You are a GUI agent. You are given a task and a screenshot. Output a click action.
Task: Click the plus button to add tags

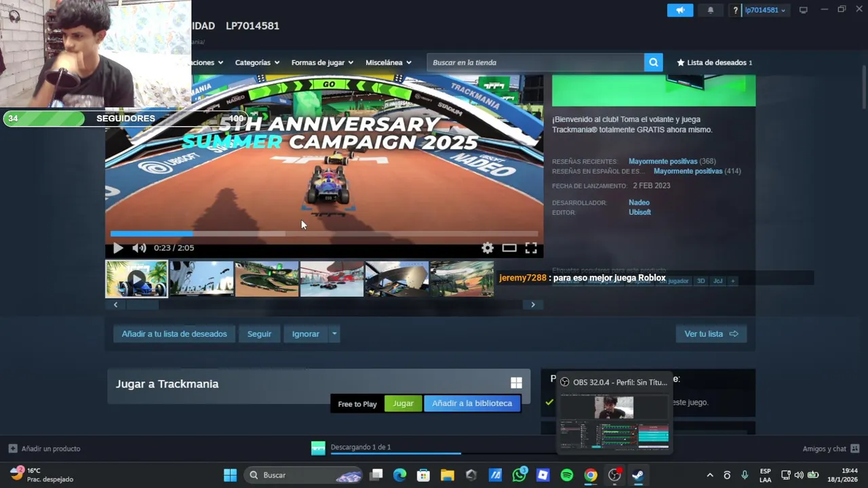point(732,281)
